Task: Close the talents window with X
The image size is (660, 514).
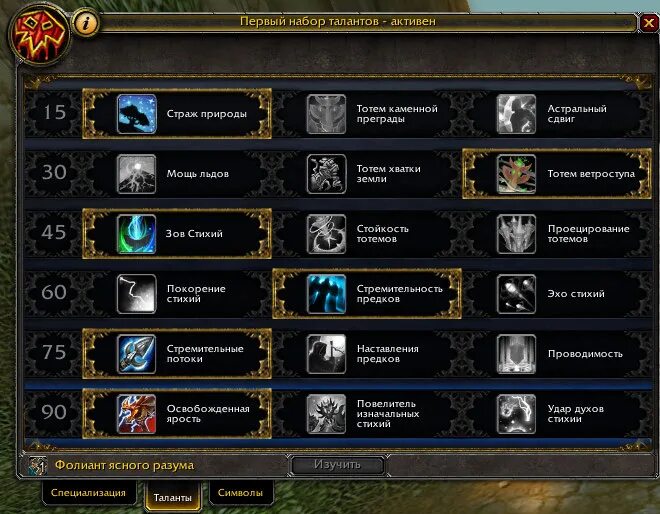Action: [649, 23]
